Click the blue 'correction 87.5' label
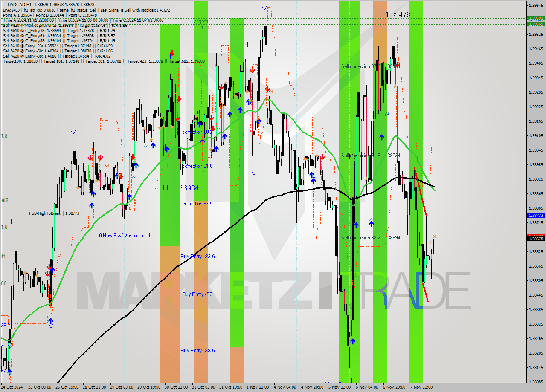The height and width of the screenshot is (392, 546). click(x=197, y=204)
